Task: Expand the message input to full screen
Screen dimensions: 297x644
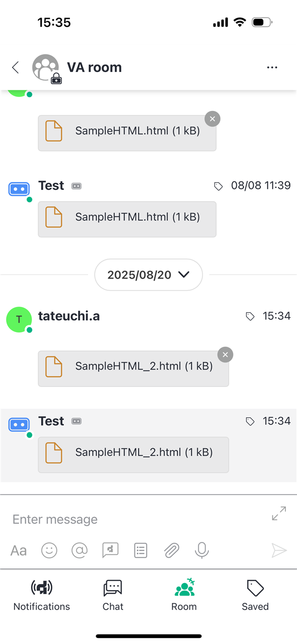Action: pos(279,513)
